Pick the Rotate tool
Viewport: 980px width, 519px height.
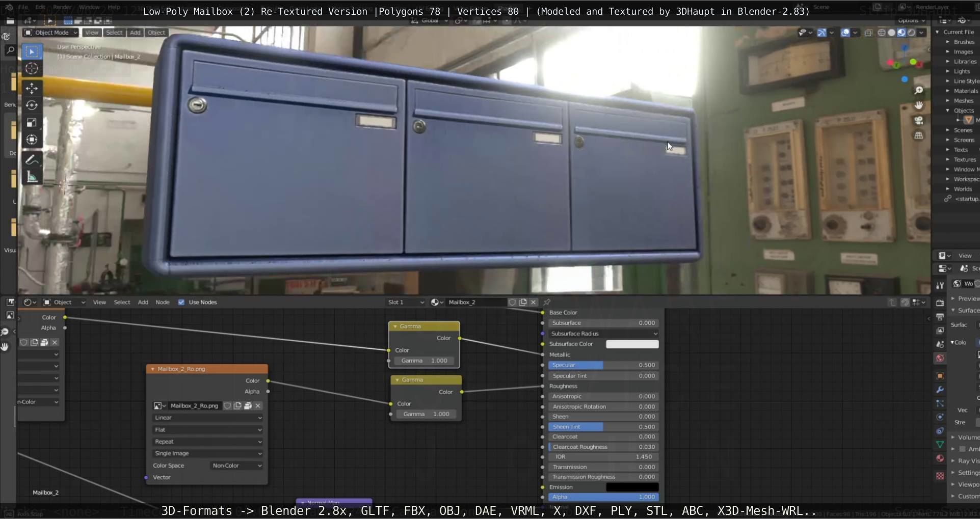tap(32, 105)
